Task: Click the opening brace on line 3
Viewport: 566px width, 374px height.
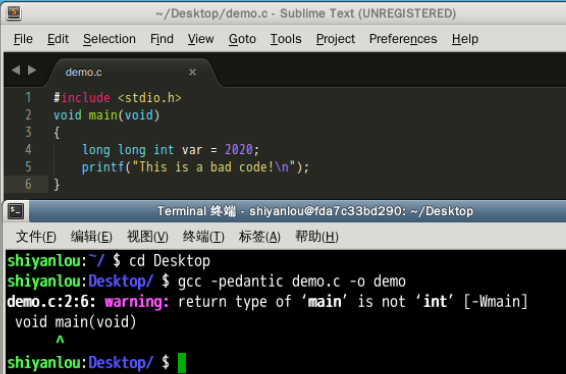Action: (57, 132)
